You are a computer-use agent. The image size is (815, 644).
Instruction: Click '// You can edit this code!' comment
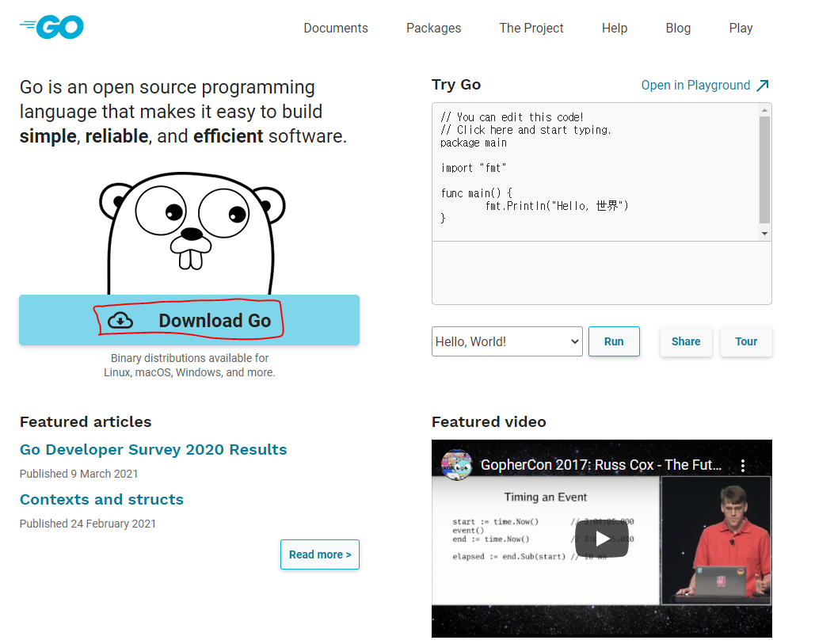tap(512, 117)
